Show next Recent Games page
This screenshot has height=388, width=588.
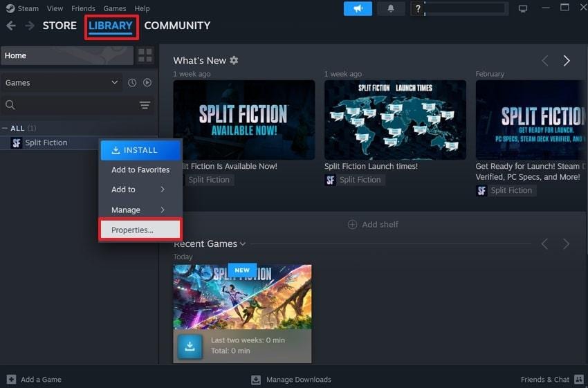566,244
